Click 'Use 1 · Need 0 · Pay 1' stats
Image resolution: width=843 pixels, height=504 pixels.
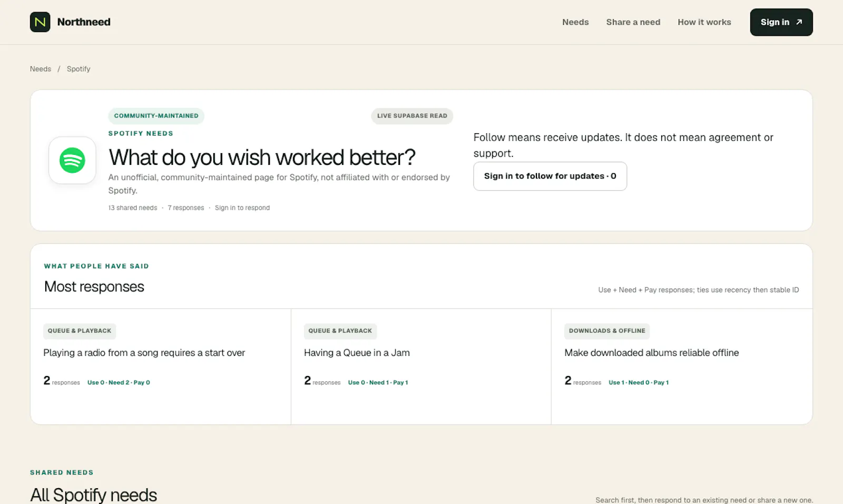pyautogui.click(x=639, y=383)
